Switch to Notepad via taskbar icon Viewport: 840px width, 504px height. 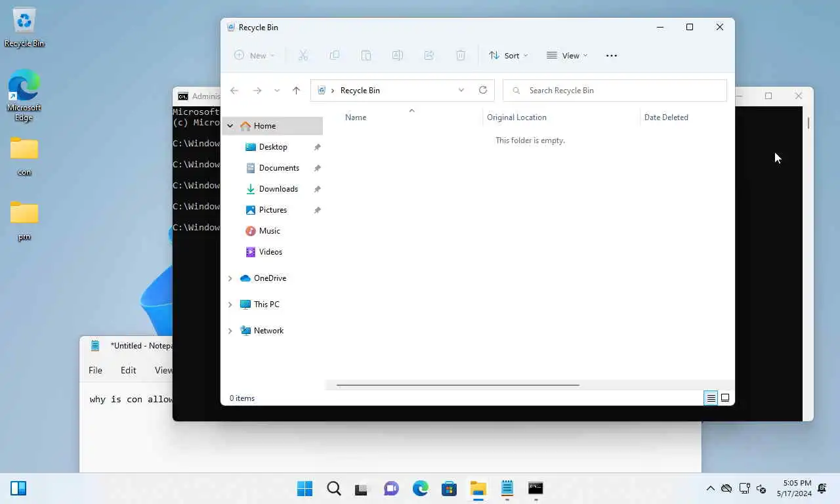tap(507, 488)
